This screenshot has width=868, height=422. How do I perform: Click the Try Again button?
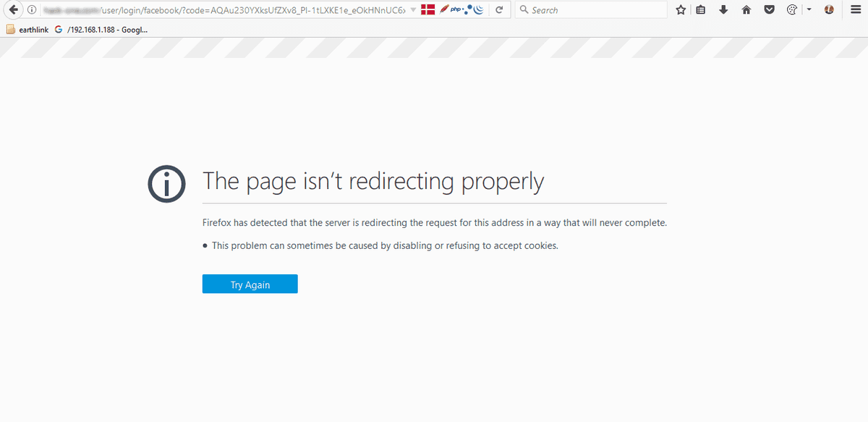tap(250, 284)
